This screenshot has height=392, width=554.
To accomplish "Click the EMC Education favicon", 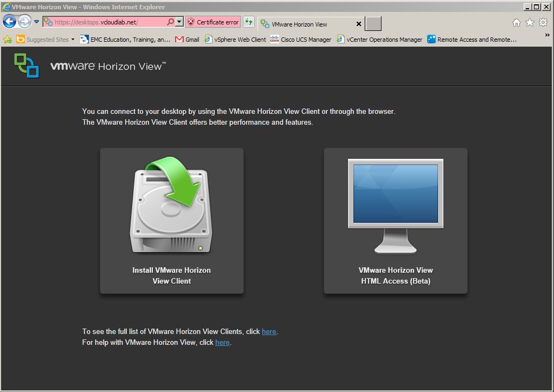I will (84, 40).
